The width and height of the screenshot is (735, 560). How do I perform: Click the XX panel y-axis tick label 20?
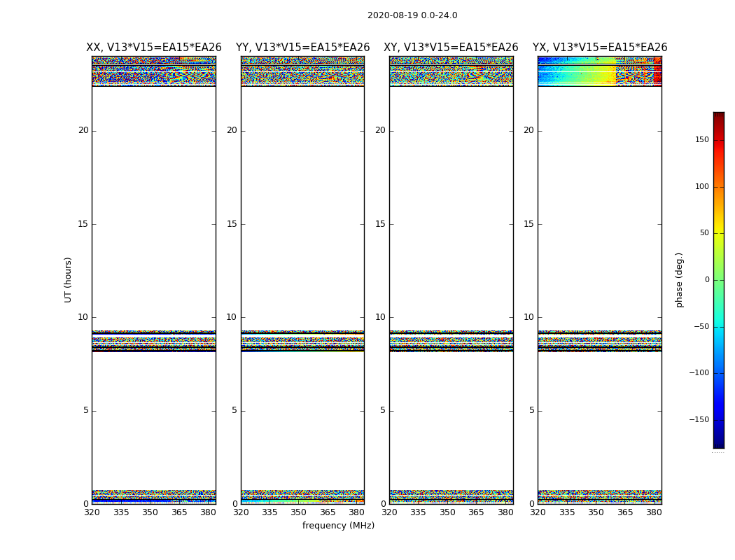pyautogui.click(x=83, y=130)
